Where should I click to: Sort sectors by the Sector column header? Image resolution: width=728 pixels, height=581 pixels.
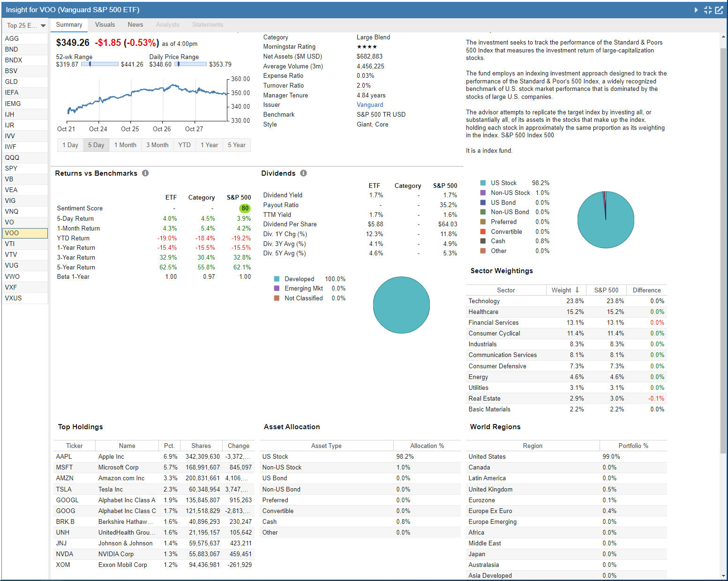point(506,290)
